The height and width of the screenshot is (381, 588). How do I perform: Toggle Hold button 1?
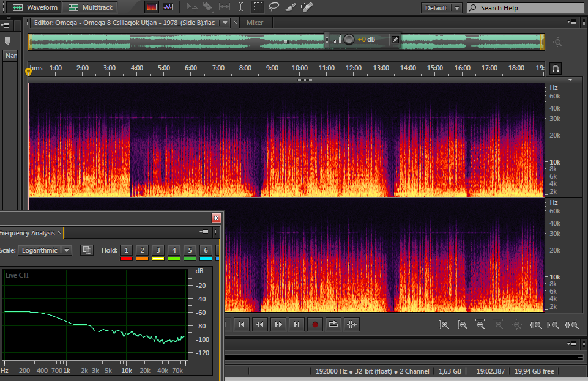(x=127, y=250)
